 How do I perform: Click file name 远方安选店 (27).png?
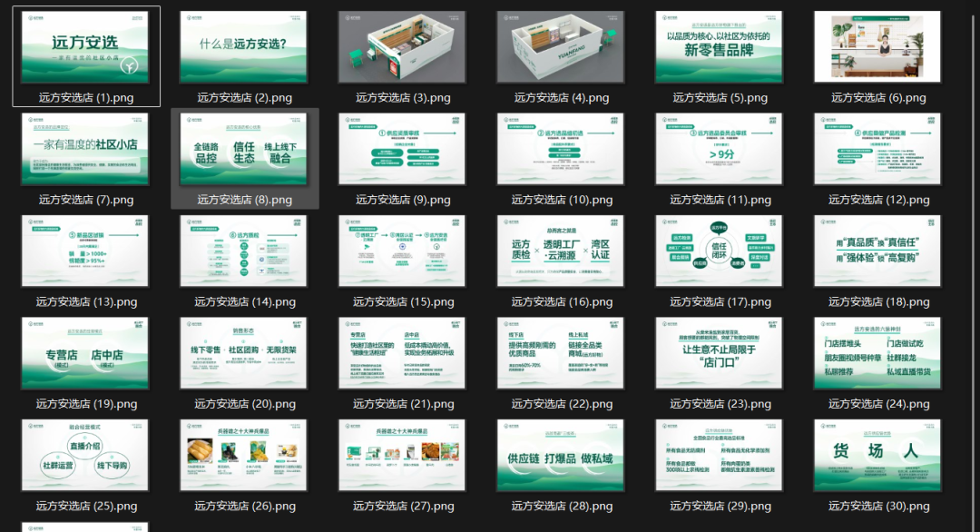403,507
